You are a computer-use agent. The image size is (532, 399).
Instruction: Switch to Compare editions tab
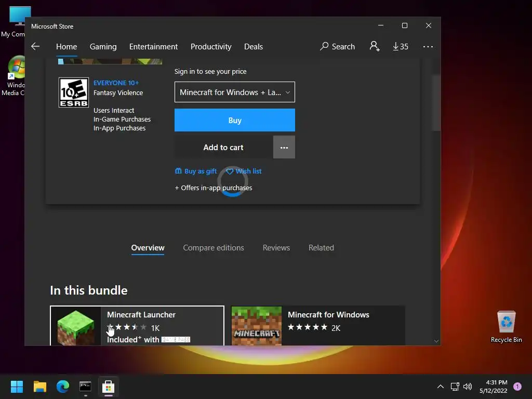pos(214,248)
